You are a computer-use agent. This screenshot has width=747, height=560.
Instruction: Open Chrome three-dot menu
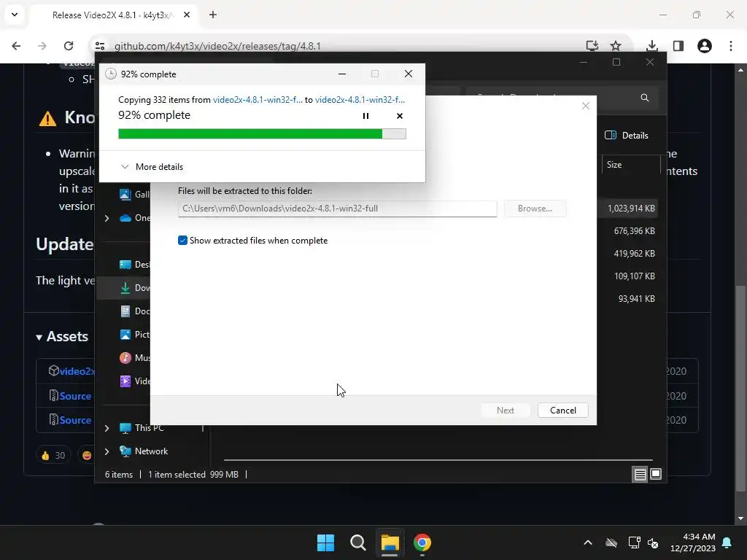pyautogui.click(x=731, y=46)
